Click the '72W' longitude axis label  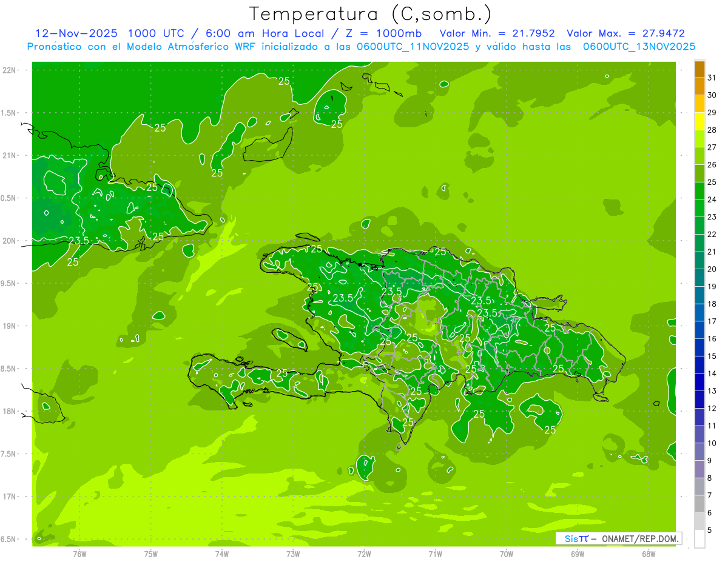[x=364, y=554]
